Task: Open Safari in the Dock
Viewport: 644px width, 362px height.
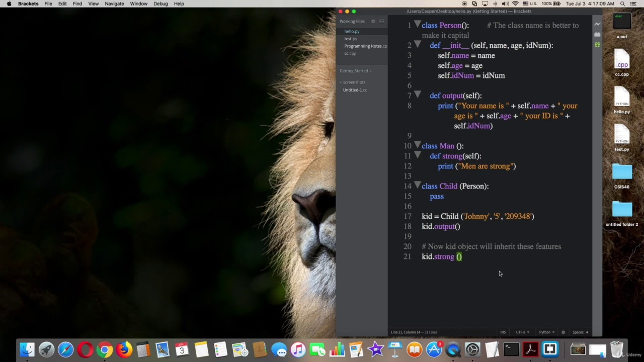Action: coord(66,349)
